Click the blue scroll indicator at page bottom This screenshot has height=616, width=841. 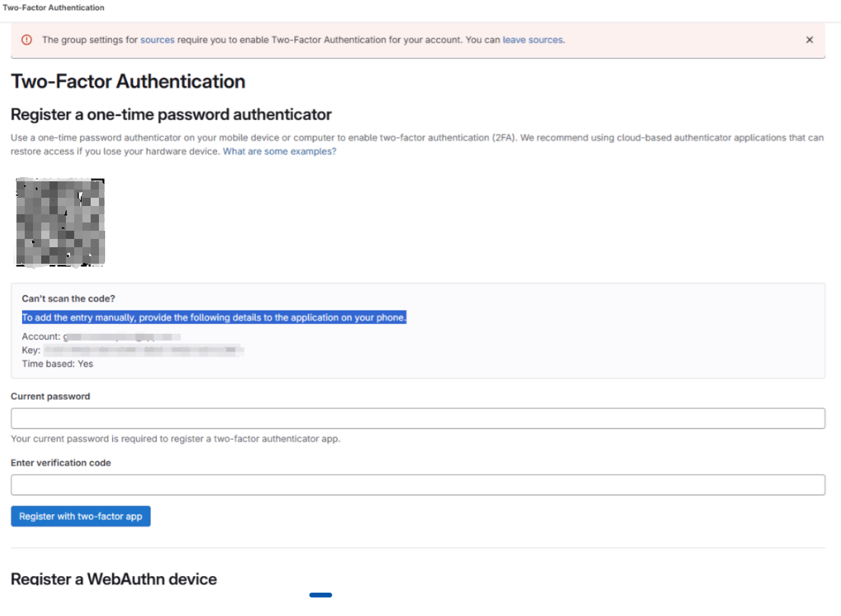320,595
